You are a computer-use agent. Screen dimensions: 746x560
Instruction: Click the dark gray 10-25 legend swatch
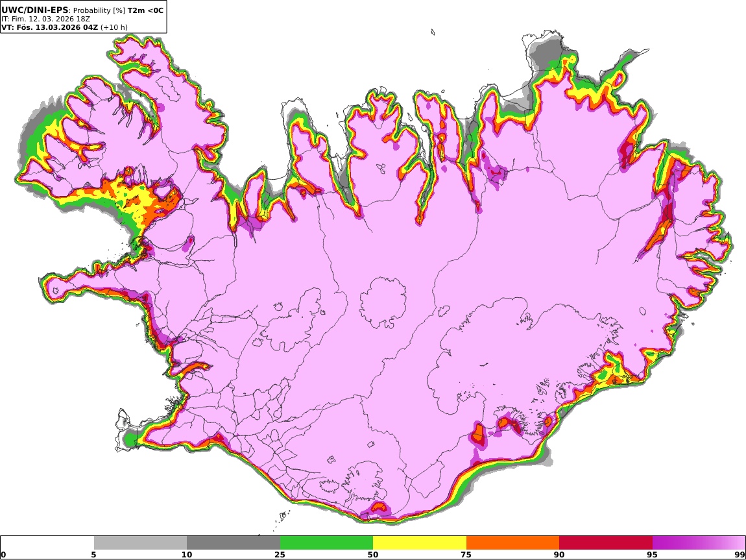click(234, 543)
